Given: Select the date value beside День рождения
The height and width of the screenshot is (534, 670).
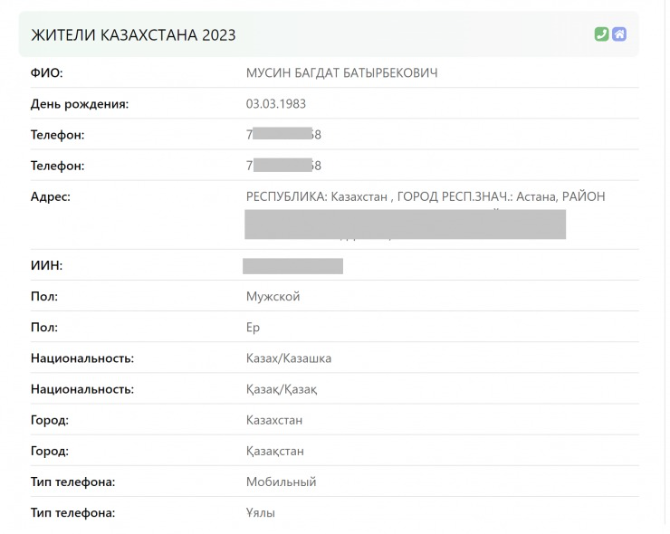Looking at the screenshot, I should click(x=277, y=104).
